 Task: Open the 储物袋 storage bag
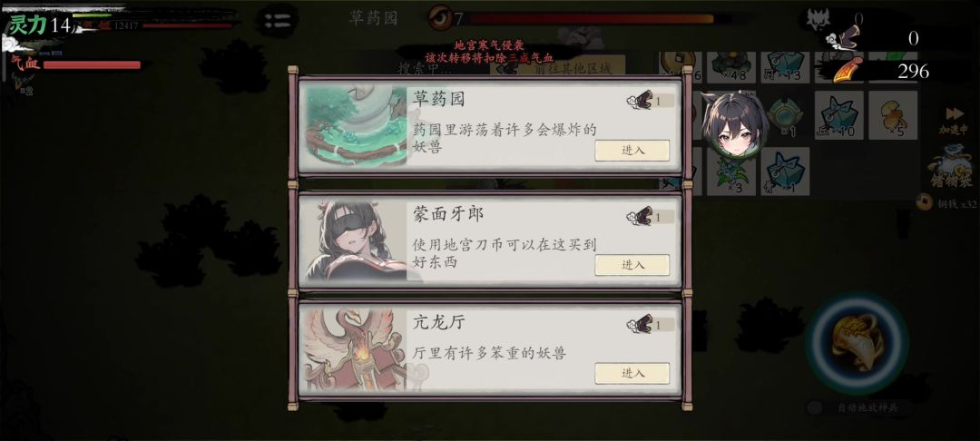(x=949, y=166)
